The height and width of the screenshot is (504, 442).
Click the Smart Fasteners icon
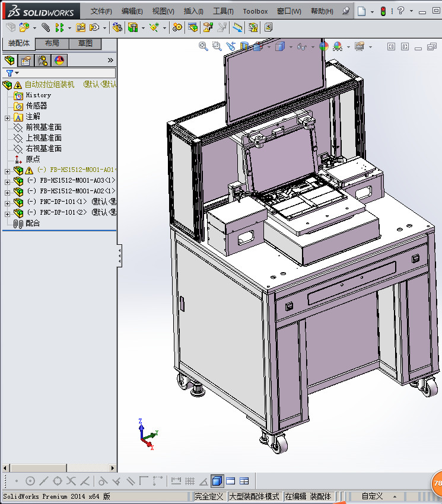click(x=81, y=27)
